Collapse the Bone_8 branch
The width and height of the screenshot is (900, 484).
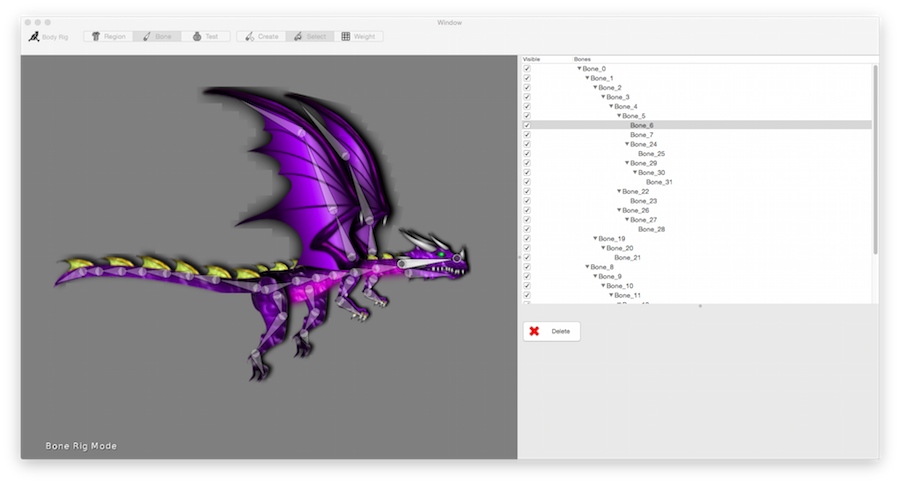(x=587, y=267)
